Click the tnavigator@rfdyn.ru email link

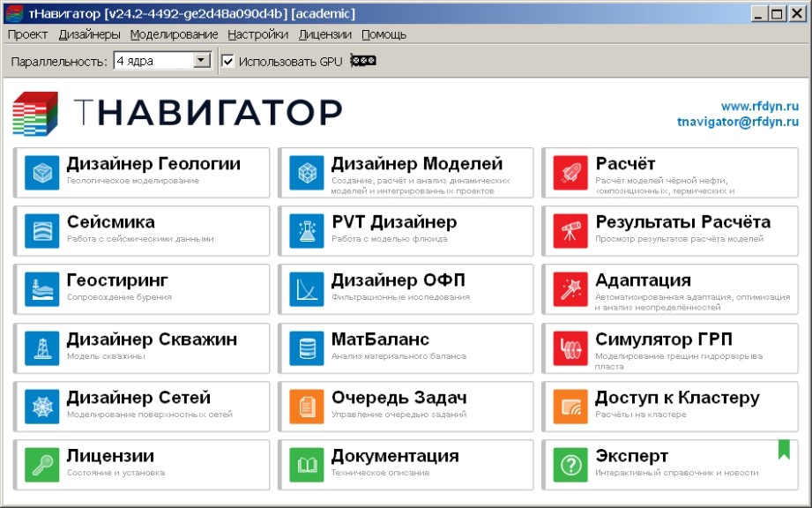pos(737,123)
